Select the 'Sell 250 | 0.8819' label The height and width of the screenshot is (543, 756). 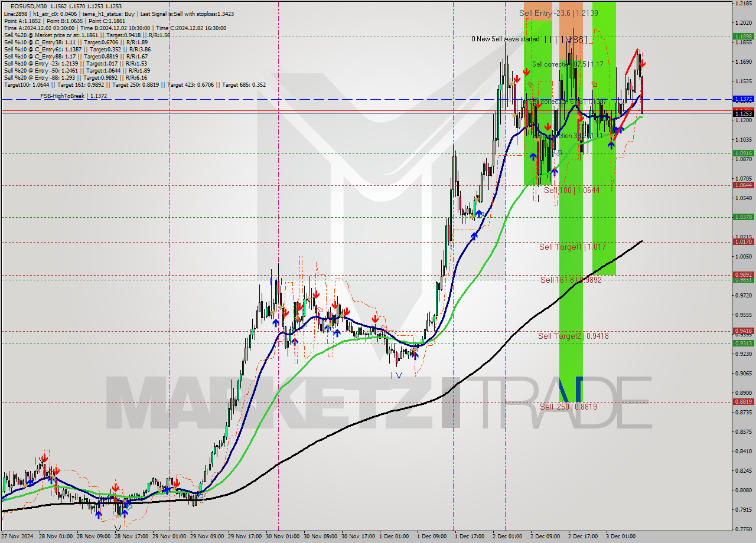[568, 407]
